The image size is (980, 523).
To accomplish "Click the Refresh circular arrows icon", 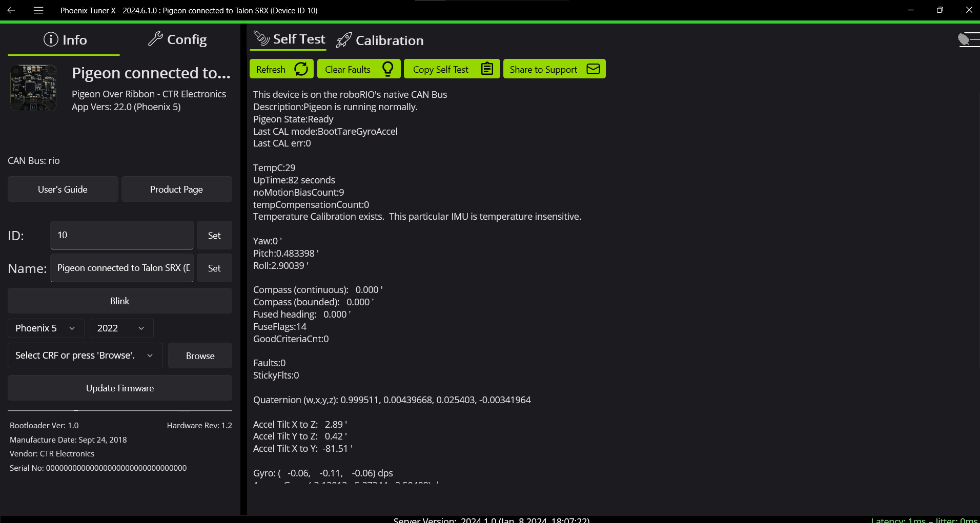I will pyautogui.click(x=301, y=69).
